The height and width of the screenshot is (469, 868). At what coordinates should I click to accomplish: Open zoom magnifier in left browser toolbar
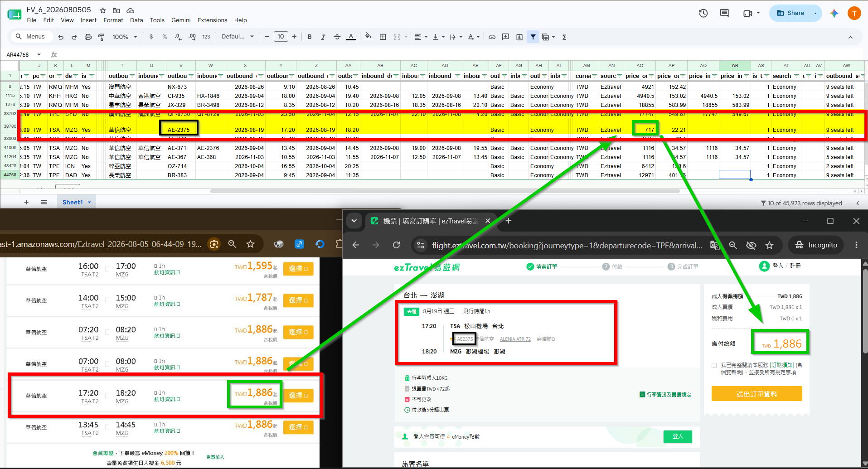pos(232,244)
